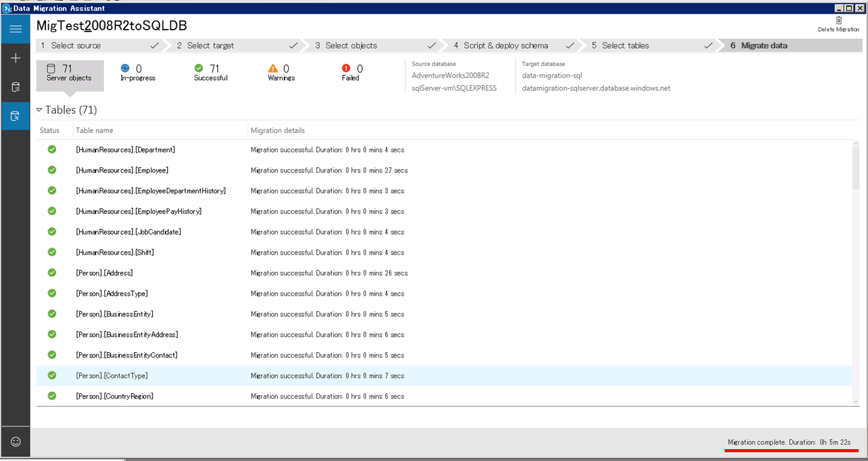Click the 7 secs duration for ContactType
Viewport: 868px width, 461px height.
(x=395, y=376)
